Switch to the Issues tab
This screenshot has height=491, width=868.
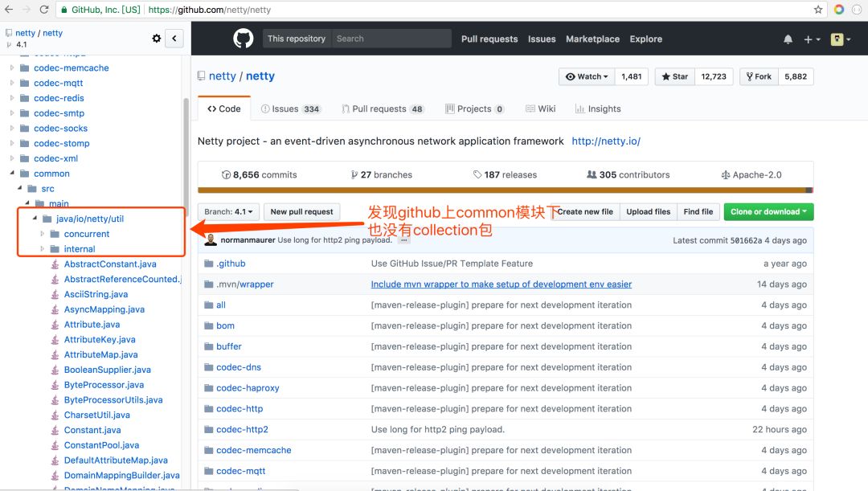(x=291, y=108)
